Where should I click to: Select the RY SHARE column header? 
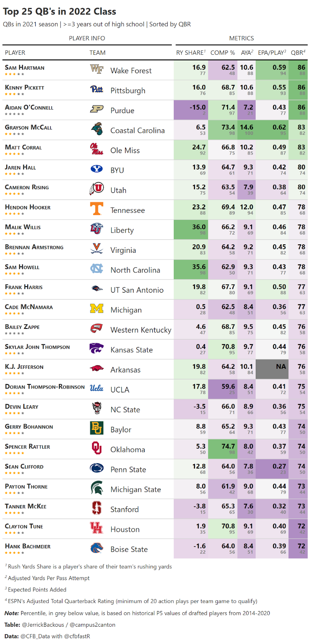coord(191,53)
